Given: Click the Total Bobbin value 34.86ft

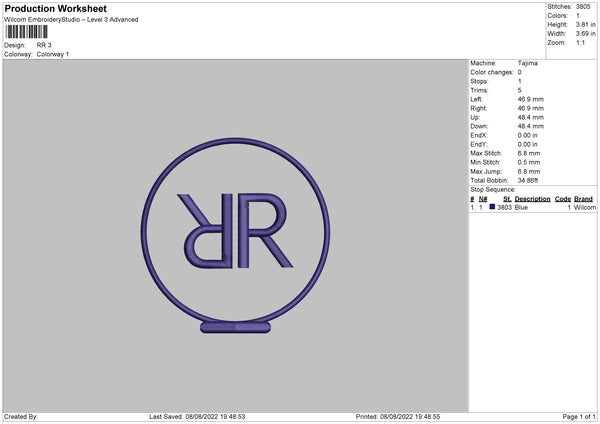Looking at the screenshot, I should pyautogui.click(x=528, y=180).
